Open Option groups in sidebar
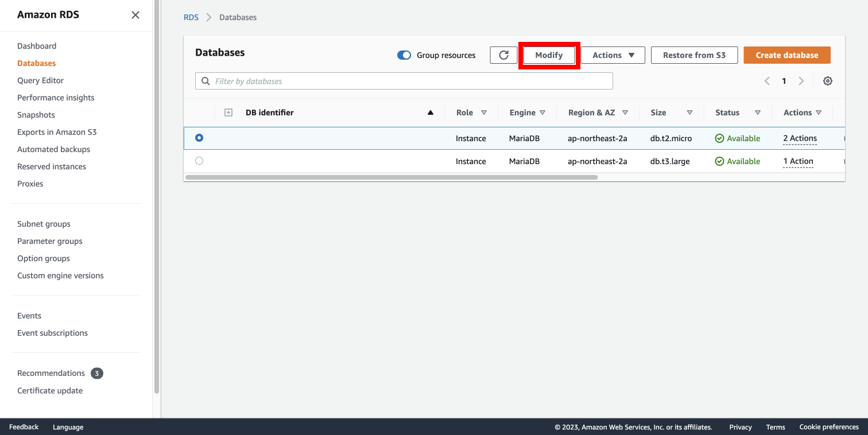This screenshot has width=868, height=435. [x=44, y=258]
